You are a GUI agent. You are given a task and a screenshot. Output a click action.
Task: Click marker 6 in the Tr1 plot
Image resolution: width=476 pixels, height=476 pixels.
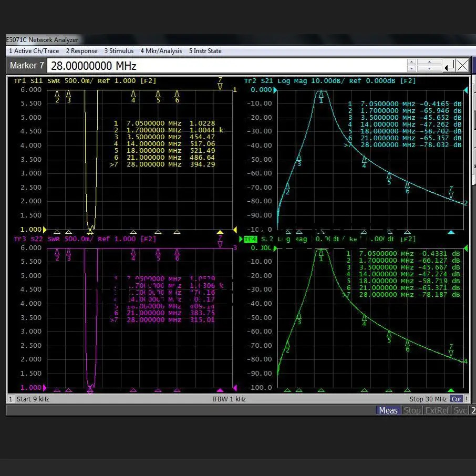tap(177, 96)
